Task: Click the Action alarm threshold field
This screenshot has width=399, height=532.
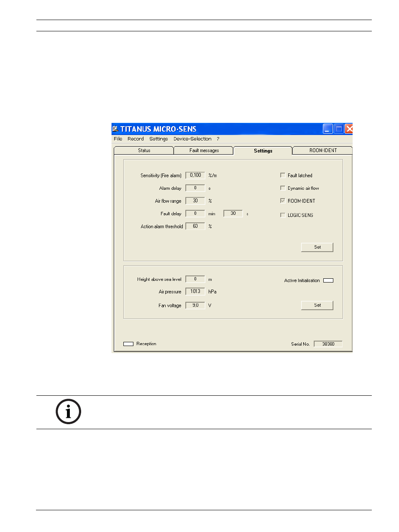Action: point(195,226)
